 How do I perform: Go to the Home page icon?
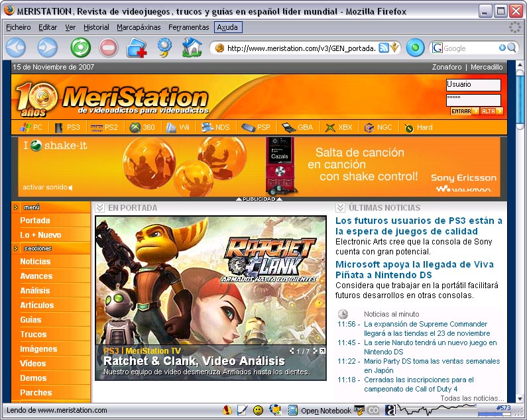tap(192, 48)
